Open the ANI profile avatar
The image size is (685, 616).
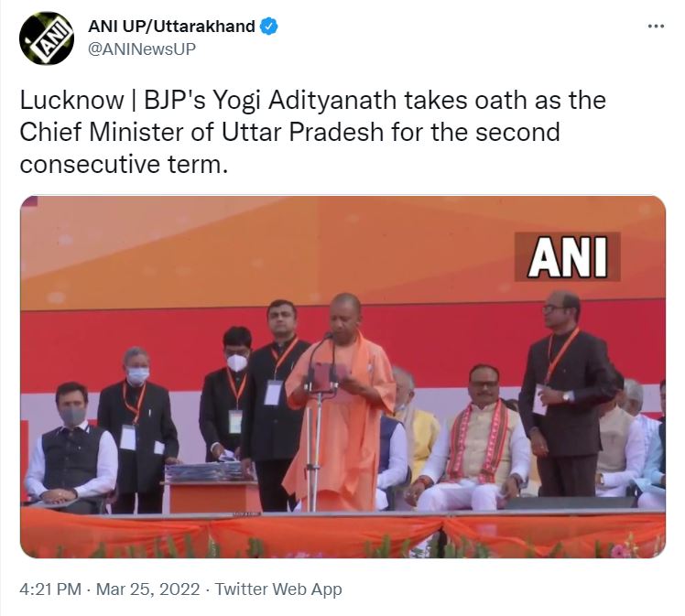coord(47,38)
